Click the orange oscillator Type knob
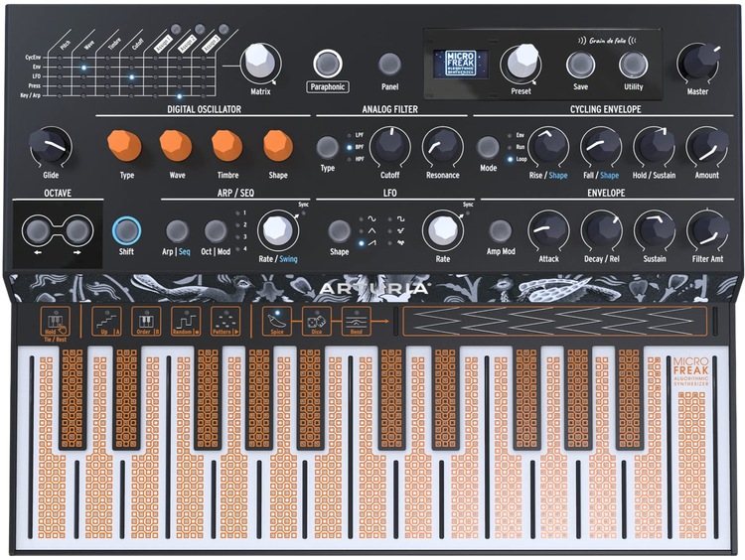 coord(124,145)
